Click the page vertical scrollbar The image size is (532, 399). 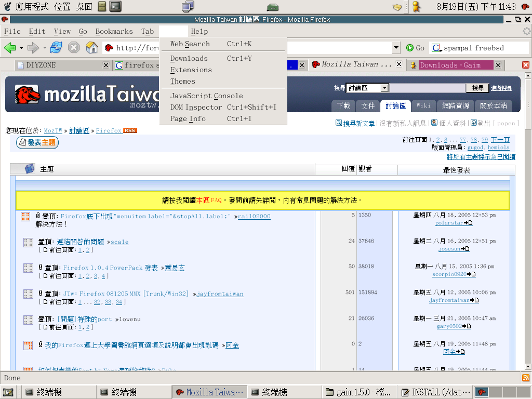(528, 220)
